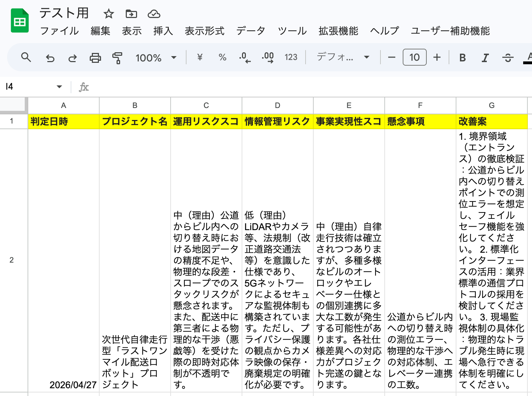Open the 表示形式 menu
The height and width of the screenshot is (396, 532).
pyautogui.click(x=205, y=31)
